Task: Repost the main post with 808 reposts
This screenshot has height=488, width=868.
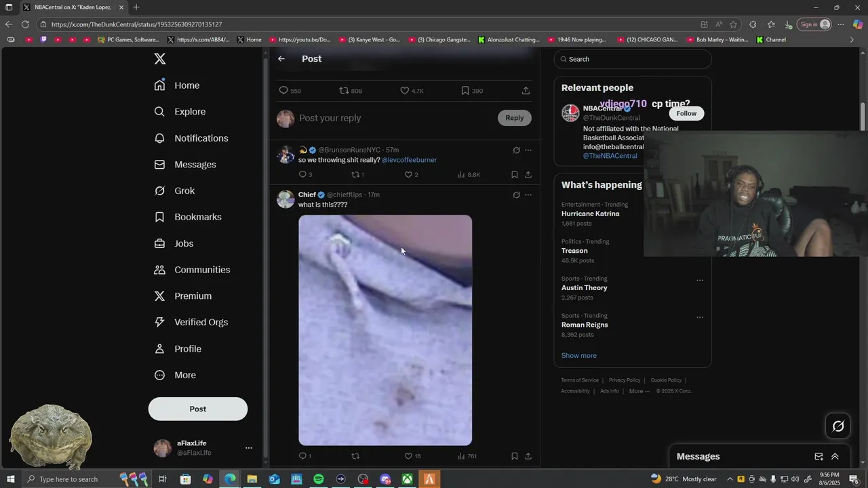Action: click(x=344, y=90)
